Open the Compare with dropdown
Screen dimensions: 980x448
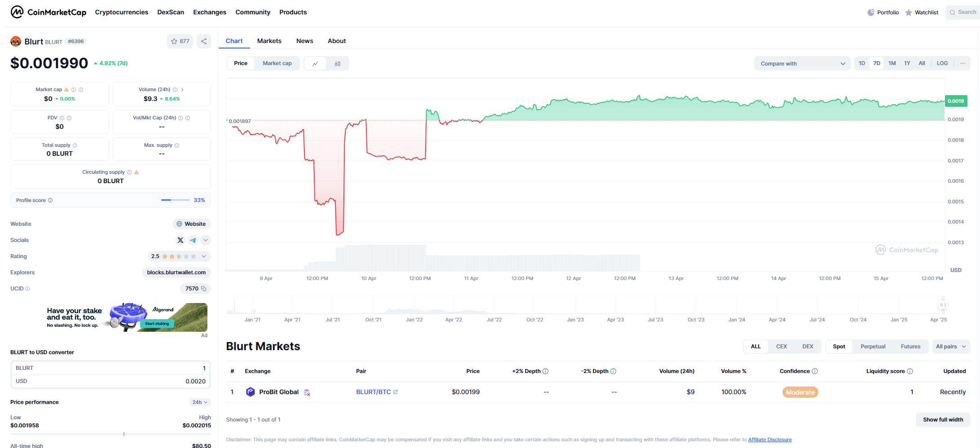[802, 63]
